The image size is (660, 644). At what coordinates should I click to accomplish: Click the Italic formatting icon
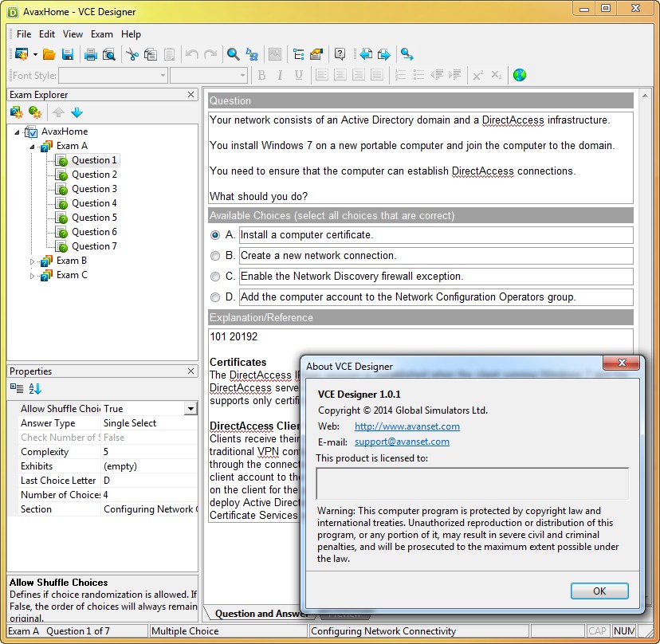click(280, 76)
